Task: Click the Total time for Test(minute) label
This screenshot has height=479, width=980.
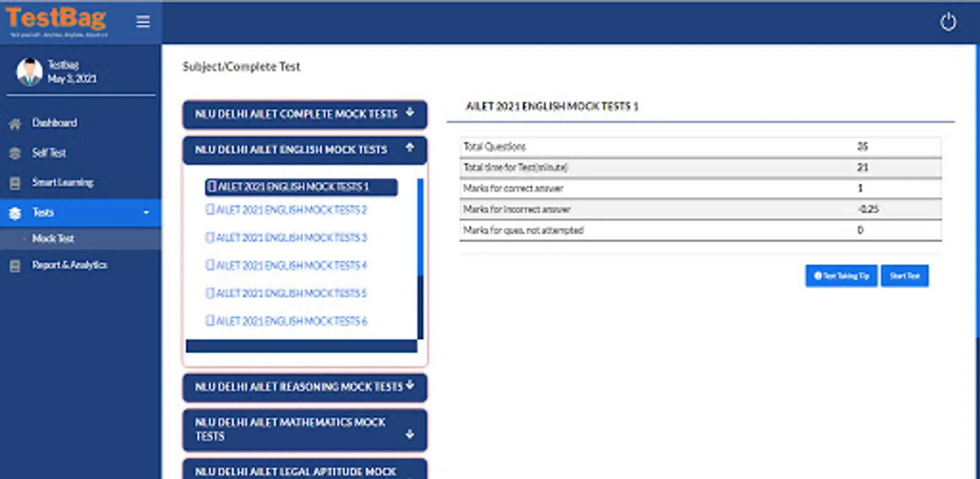Action: coord(515,168)
